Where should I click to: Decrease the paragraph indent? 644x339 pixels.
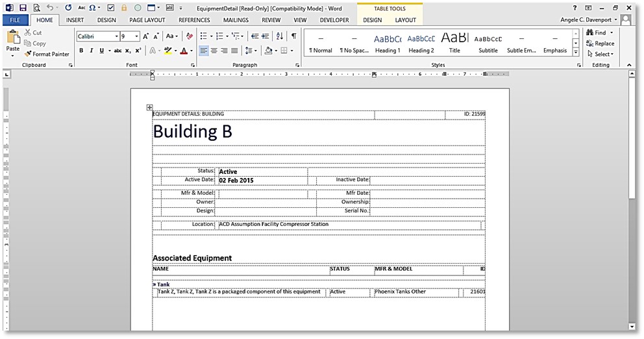coord(254,36)
